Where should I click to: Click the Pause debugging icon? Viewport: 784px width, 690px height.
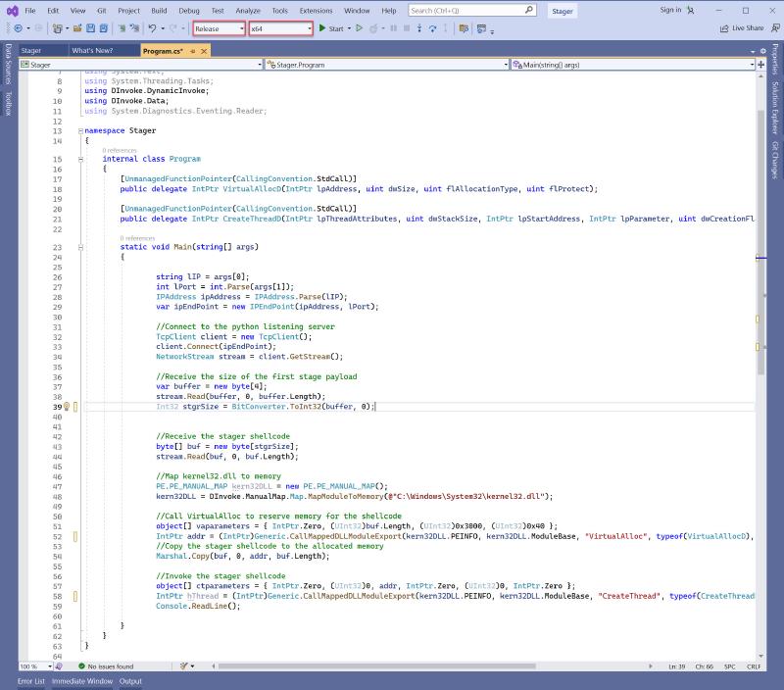(394, 28)
